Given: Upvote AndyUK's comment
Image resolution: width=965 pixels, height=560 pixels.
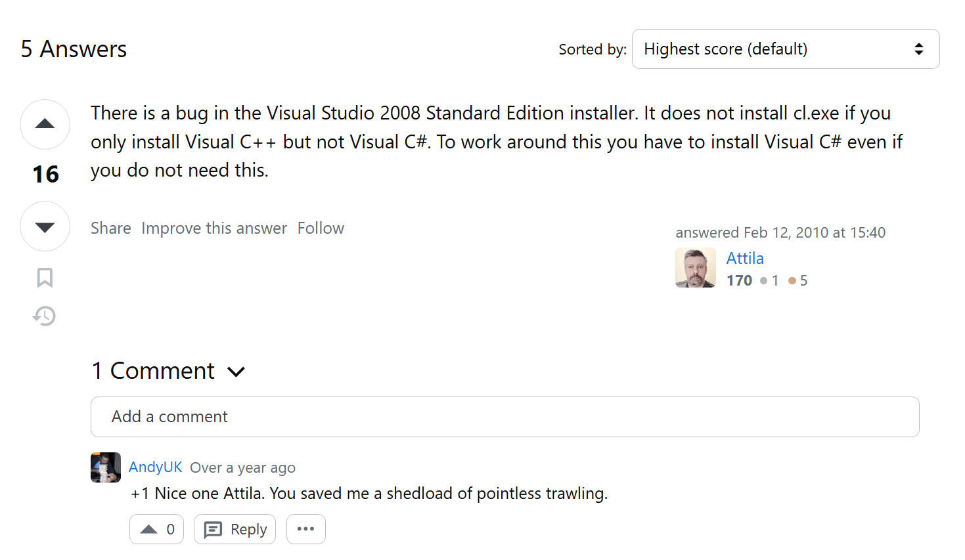Looking at the screenshot, I should point(156,529).
